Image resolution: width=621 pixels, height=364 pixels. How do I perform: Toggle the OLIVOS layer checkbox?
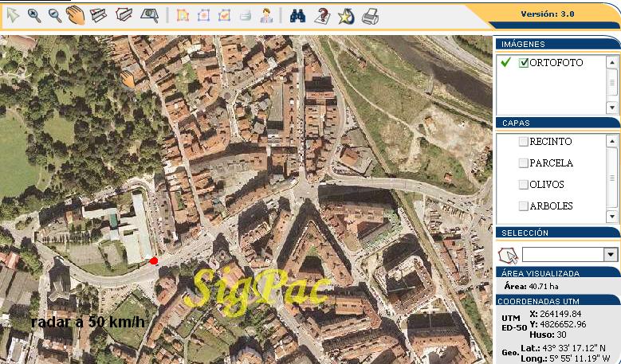(x=524, y=185)
